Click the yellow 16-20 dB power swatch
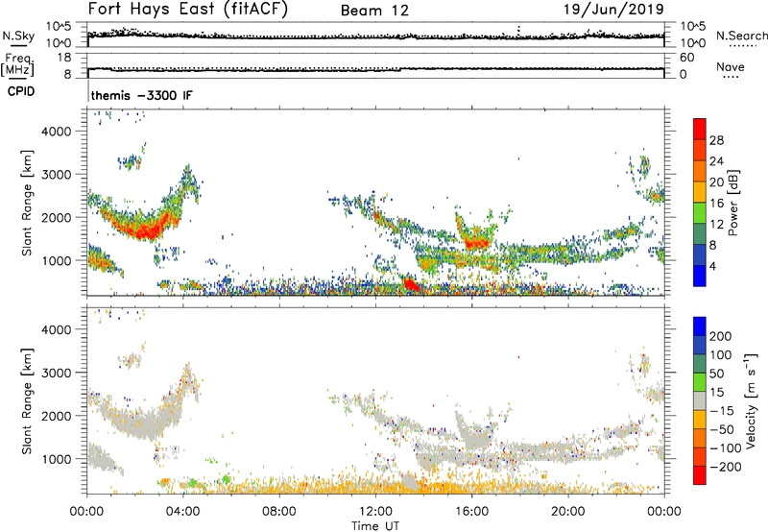The image size is (768, 532). point(700,191)
